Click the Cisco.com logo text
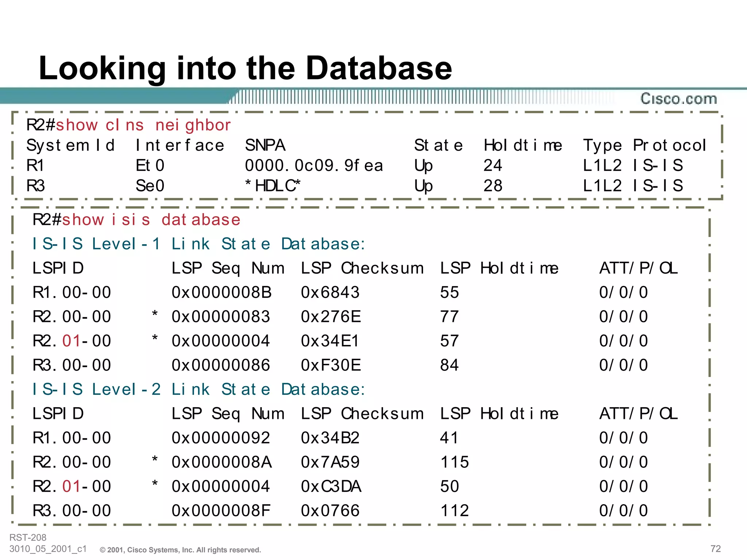The image size is (747, 560). coord(679,99)
